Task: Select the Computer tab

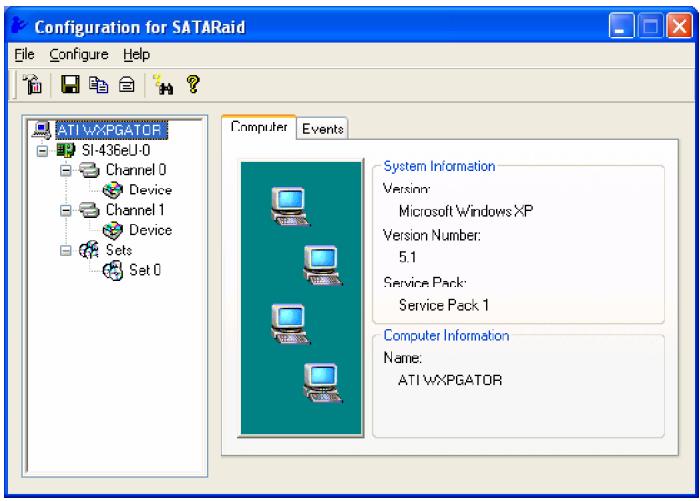Action: pyautogui.click(x=259, y=127)
